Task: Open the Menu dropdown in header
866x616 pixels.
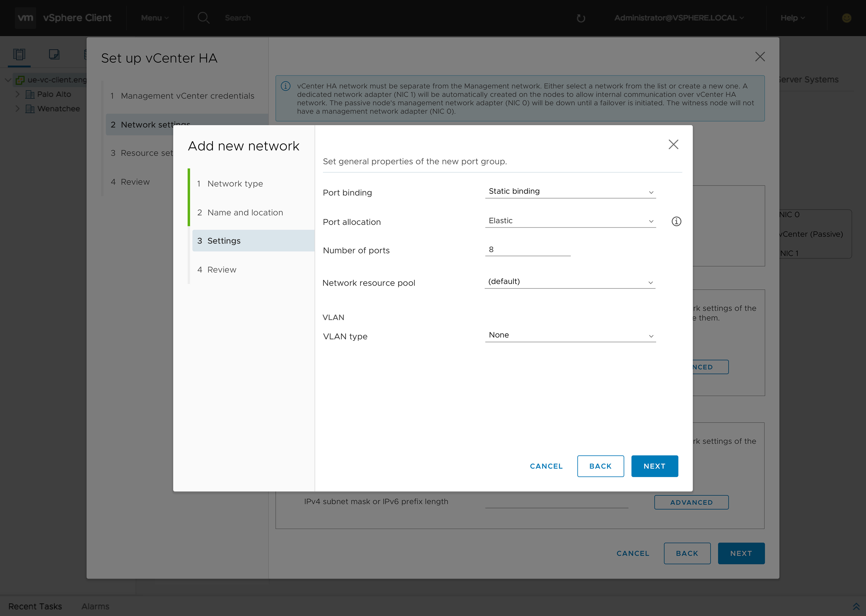Action: coord(155,18)
